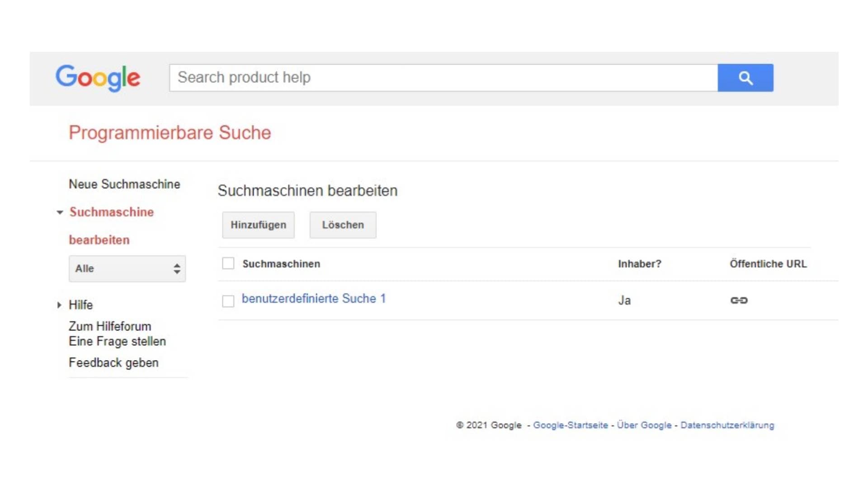Click the blue search magnifier button
The height and width of the screenshot is (488, 868).
745,78
